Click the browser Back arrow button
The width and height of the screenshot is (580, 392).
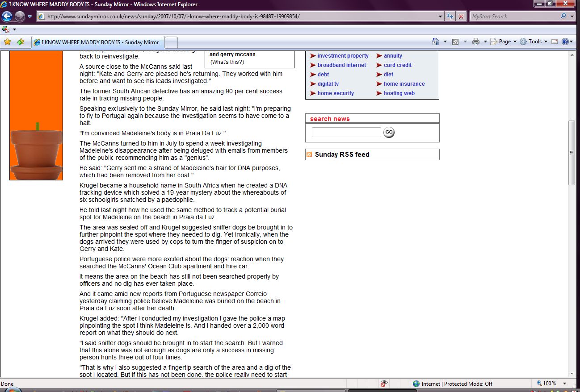click(x=7, y=17)
